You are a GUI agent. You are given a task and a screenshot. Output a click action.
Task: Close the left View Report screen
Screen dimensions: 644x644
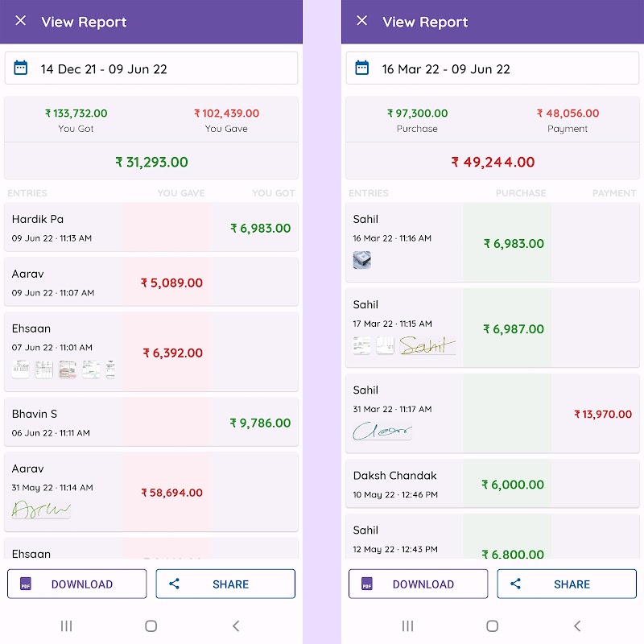click(x=21, y=21)
